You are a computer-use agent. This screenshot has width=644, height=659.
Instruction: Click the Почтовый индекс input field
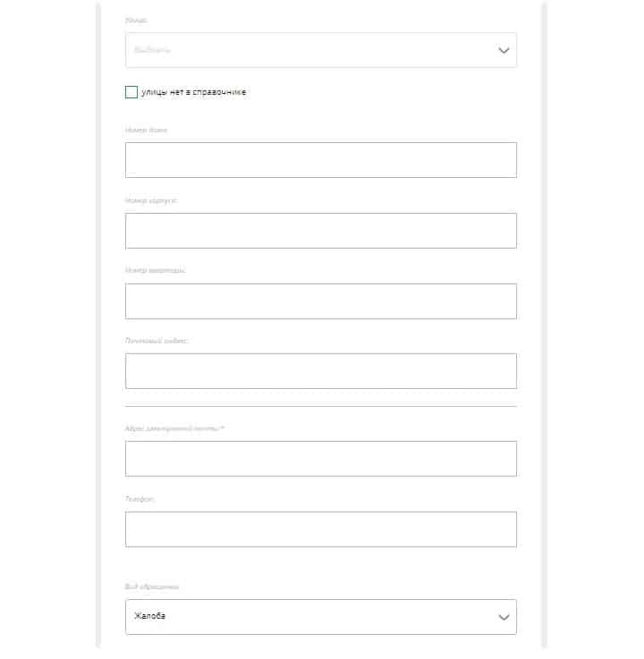pyautogui.click(x=320, y=371)
